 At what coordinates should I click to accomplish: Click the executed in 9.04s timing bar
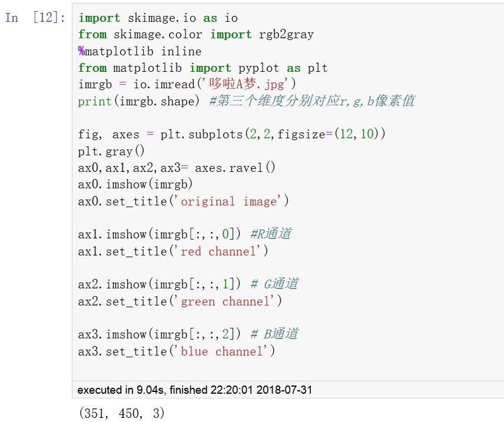193,390
